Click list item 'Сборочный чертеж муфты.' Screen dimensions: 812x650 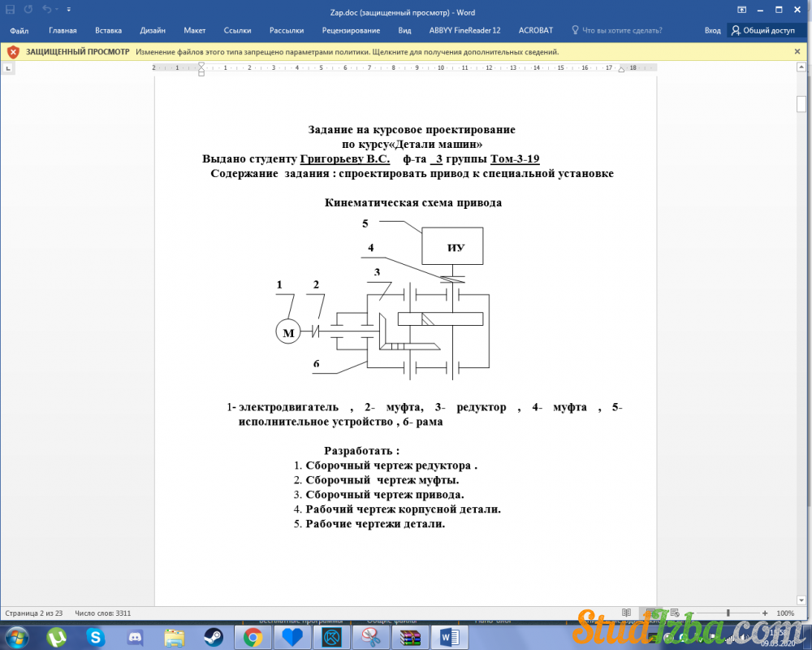pyautogui.click(x=382, y=480)
